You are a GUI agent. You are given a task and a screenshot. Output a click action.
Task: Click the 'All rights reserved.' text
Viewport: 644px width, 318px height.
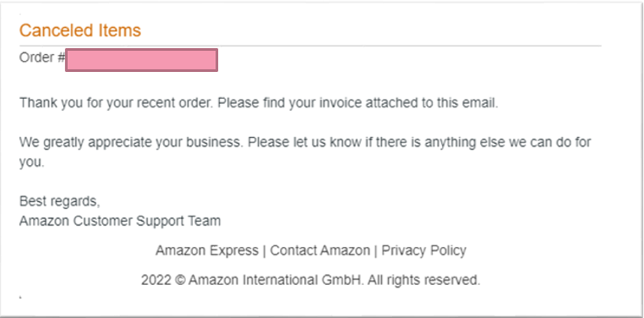click(424, 280)
